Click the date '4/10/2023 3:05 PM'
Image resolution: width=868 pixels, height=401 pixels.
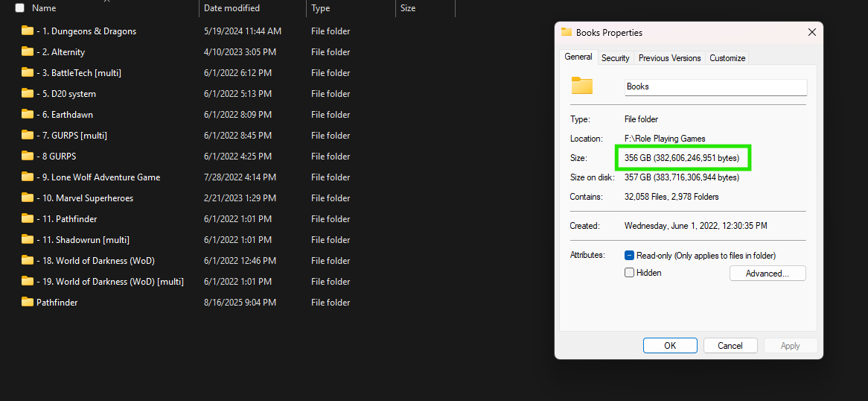[x=240, y=52]
